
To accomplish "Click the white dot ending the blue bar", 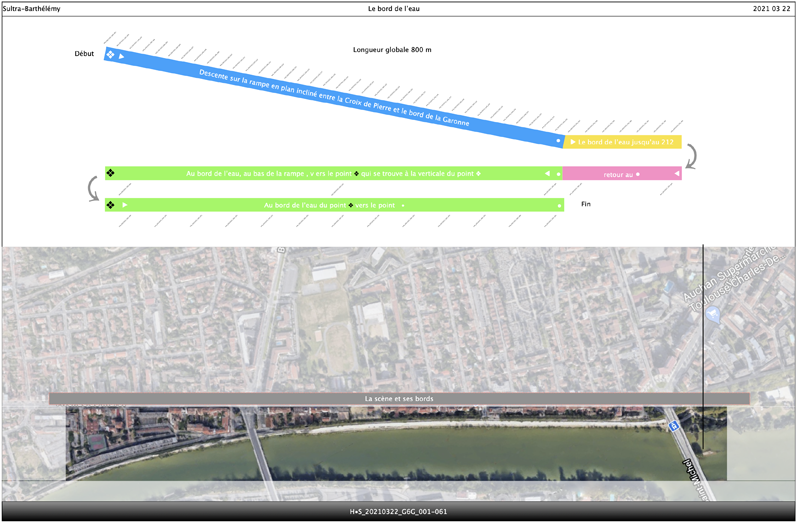I will point(558,142).
